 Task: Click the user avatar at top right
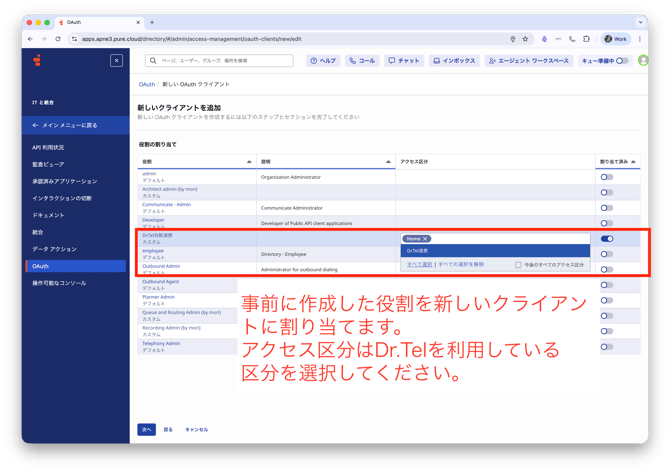click(x=643, y=60)
